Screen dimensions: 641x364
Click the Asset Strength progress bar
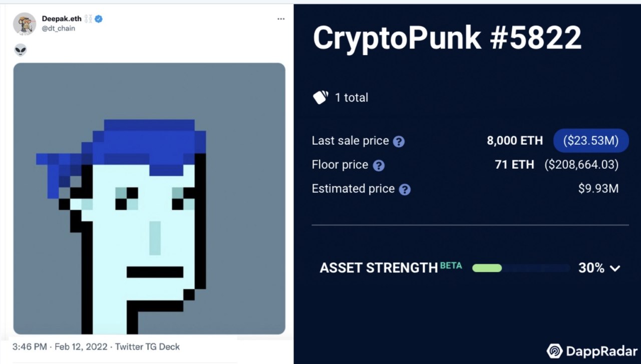[521, 268]
